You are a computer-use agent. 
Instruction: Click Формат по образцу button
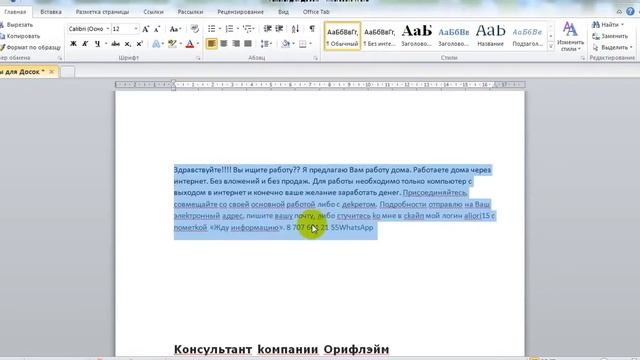[x=31, y=47]
